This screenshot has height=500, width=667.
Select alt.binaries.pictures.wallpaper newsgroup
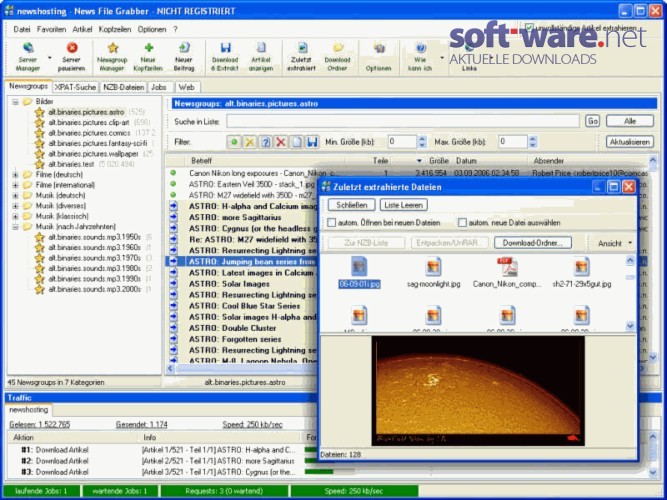click(93, 154)
